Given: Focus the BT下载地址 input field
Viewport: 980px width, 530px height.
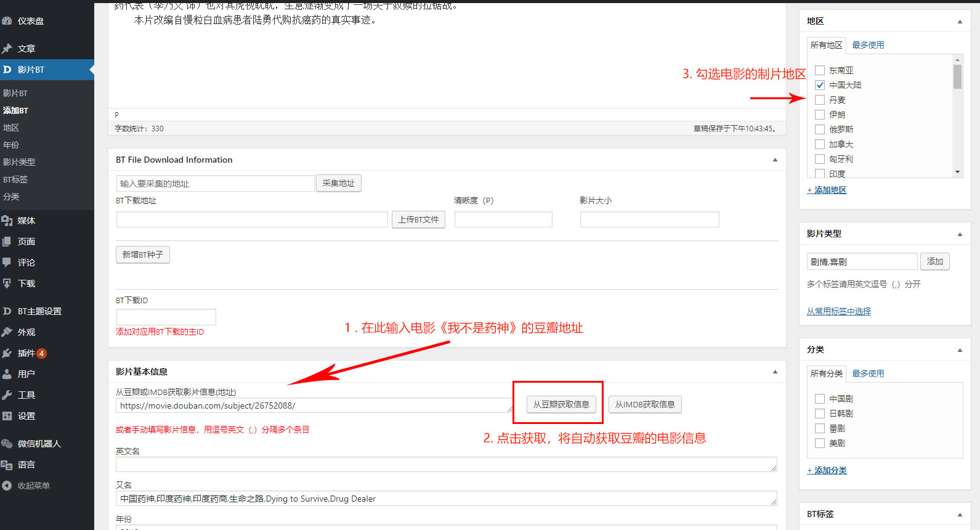Looking at the screenshot, I should pyautogui.click(x=252, y=219).
